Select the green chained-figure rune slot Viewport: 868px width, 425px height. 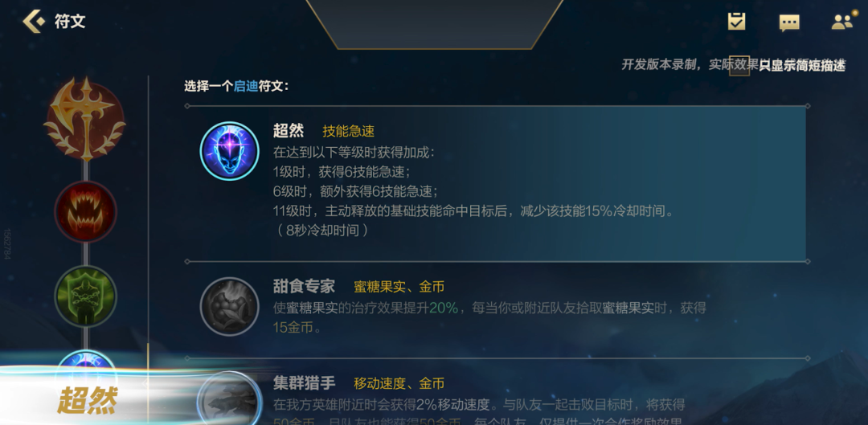pos(85,296)
